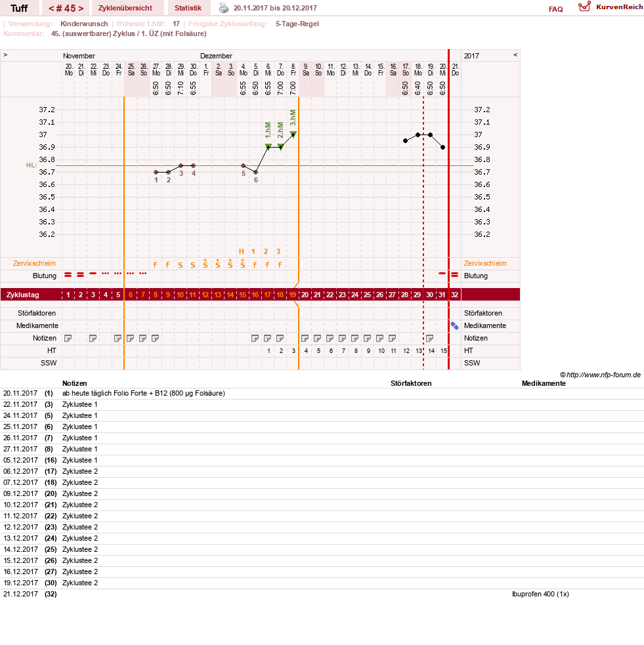Click the S+ mucus entry on day 12
The image size is (644, 645).
click(x=205, y=264)
